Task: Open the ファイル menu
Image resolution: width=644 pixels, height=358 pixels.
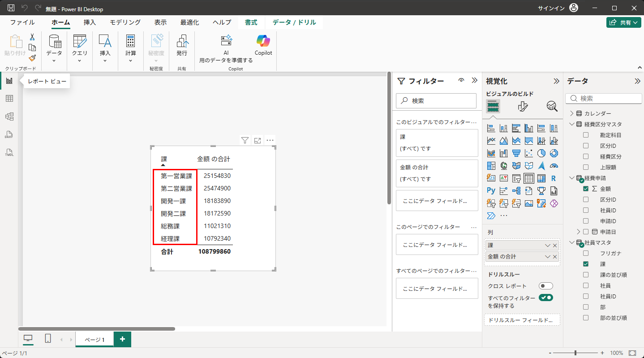Action: [x=22, y=22]
